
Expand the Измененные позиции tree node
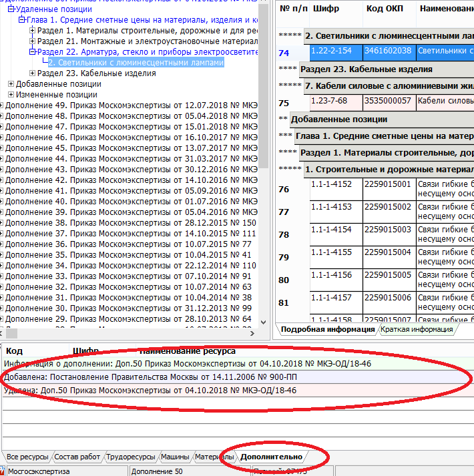11,94
